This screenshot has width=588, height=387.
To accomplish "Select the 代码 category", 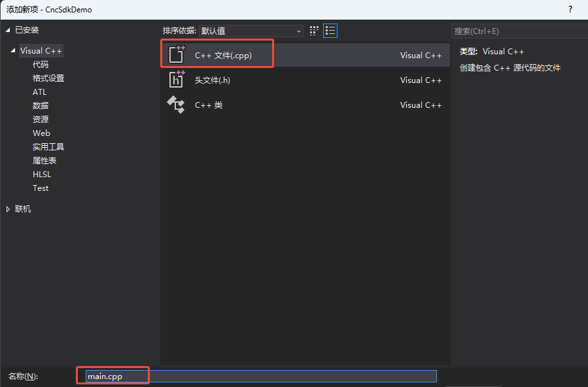I will click(x=41, y=65).
